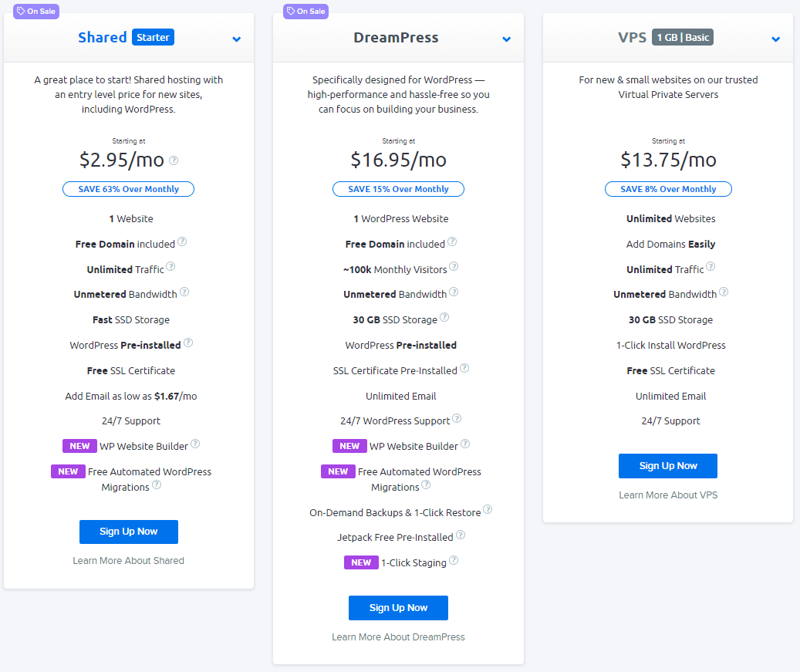The image size is (800, 672).
Task: Click the On Sale tag above DreamPress plan
Action: coord(305,12)
